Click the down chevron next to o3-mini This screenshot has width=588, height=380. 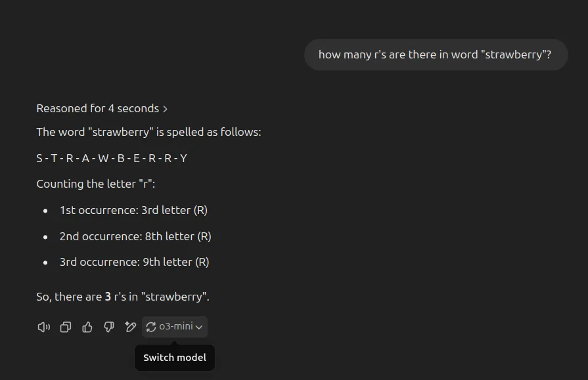199,327
